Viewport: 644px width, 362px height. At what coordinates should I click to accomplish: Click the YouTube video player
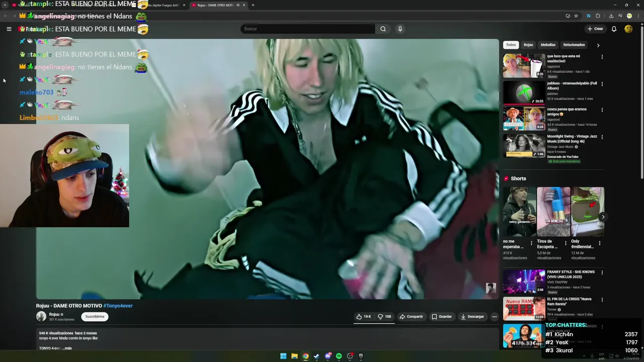tap(267, 169)
